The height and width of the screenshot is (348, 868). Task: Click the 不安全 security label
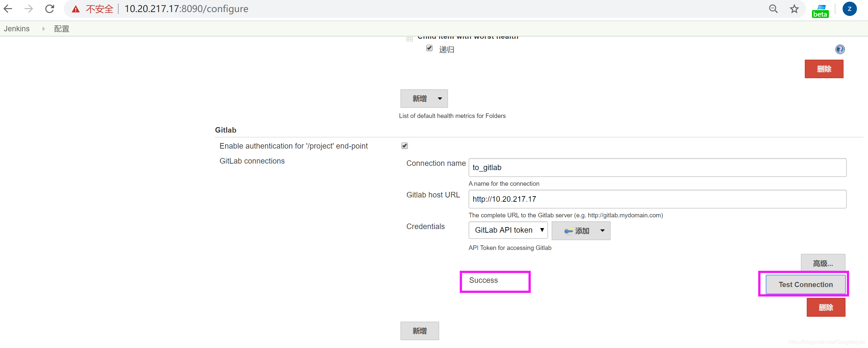pyautogui.click(x=99, y=9)
